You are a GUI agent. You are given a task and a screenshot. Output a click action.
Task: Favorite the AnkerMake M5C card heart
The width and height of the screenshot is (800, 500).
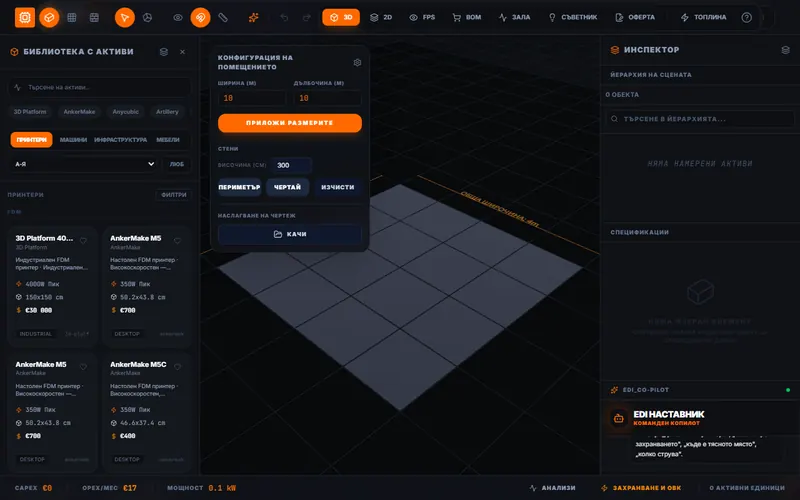[177, 366]
